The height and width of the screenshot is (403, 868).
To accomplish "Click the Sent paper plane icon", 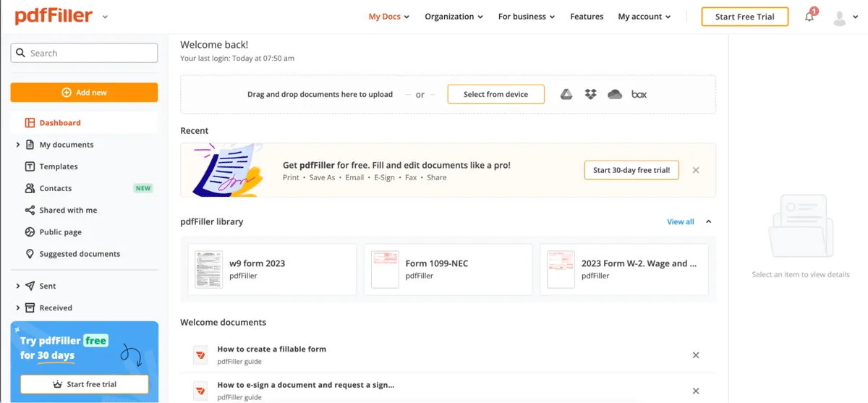I will (x=30, y=286).
